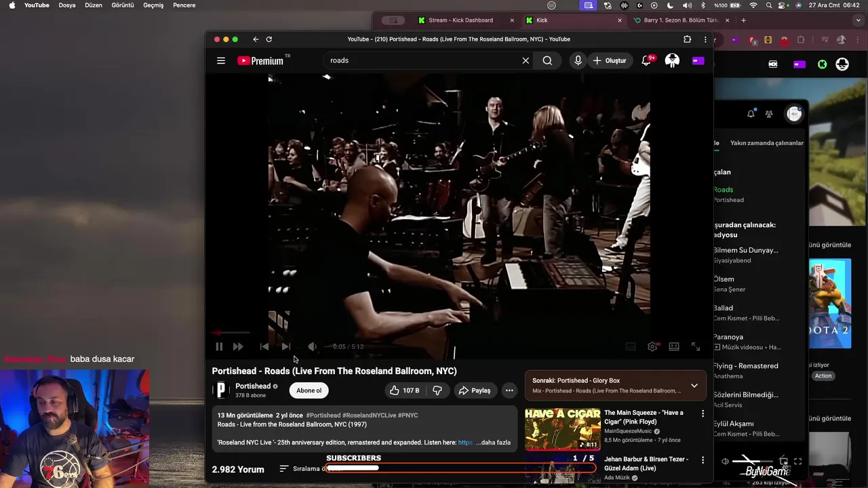Skip forward with the fast-forward player button
Image resolution: width=868 pixels, height=488 pixels.
click(x=238, y=346)
